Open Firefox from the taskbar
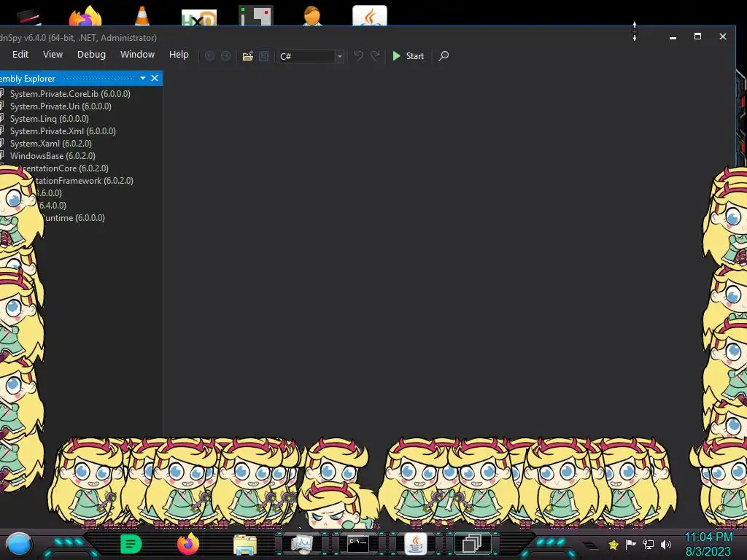 click(188, 544)
